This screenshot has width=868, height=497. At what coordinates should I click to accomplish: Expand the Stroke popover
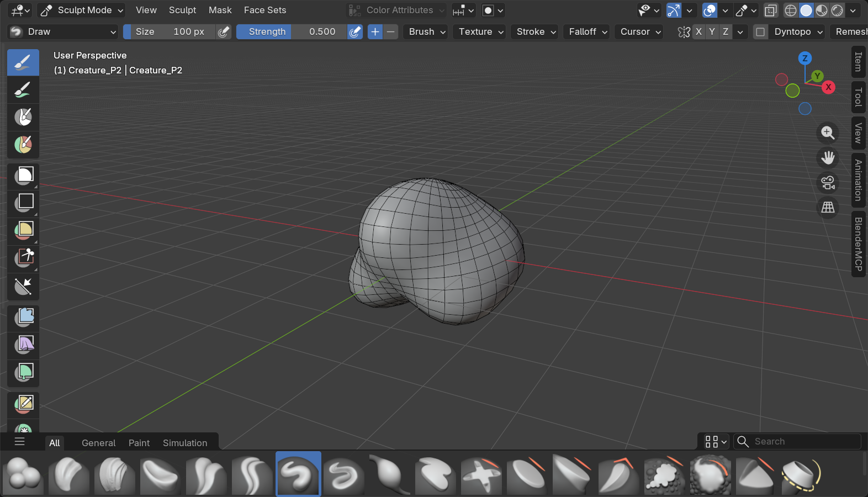(x=536, y=32)
